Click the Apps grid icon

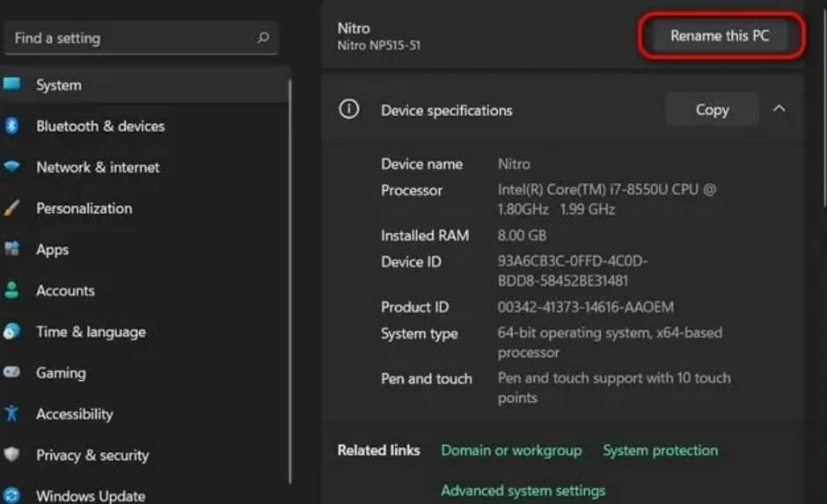click(11, 248)
